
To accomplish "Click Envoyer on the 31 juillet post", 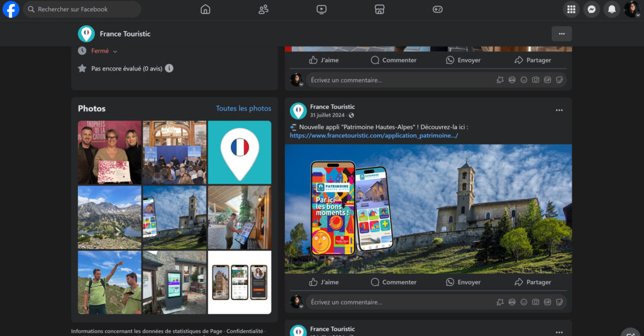I will (463, 282).
